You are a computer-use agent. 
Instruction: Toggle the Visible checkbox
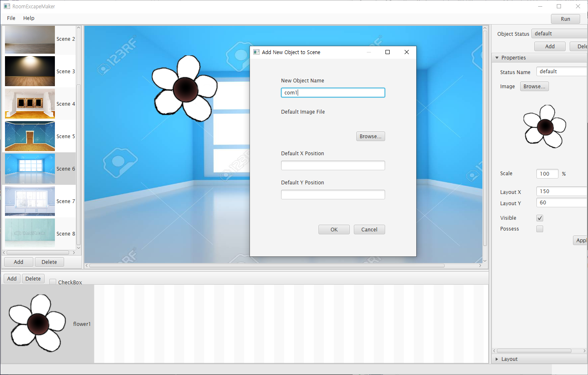[x=540, y=218]
